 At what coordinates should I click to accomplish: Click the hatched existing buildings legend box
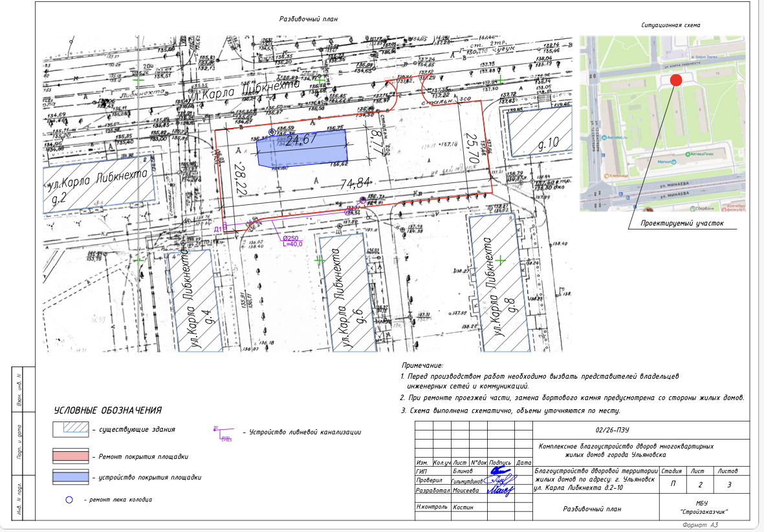(71, 429)
